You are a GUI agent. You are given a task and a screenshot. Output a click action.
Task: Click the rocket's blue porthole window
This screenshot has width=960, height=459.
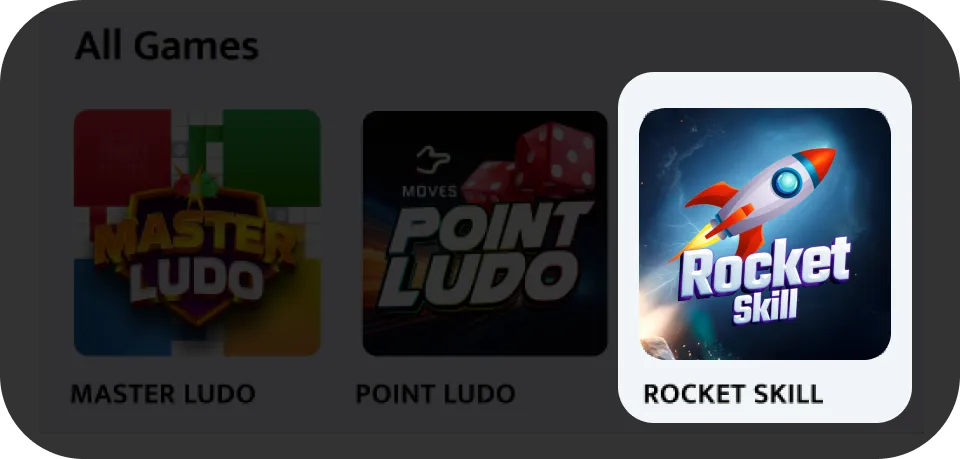(x=787, y=182)
